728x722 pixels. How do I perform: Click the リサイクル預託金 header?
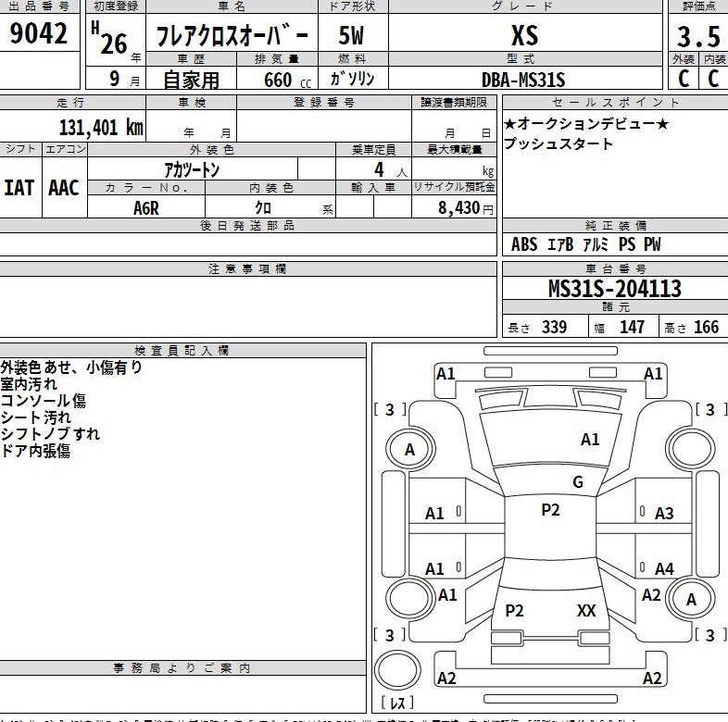[454, 187]
